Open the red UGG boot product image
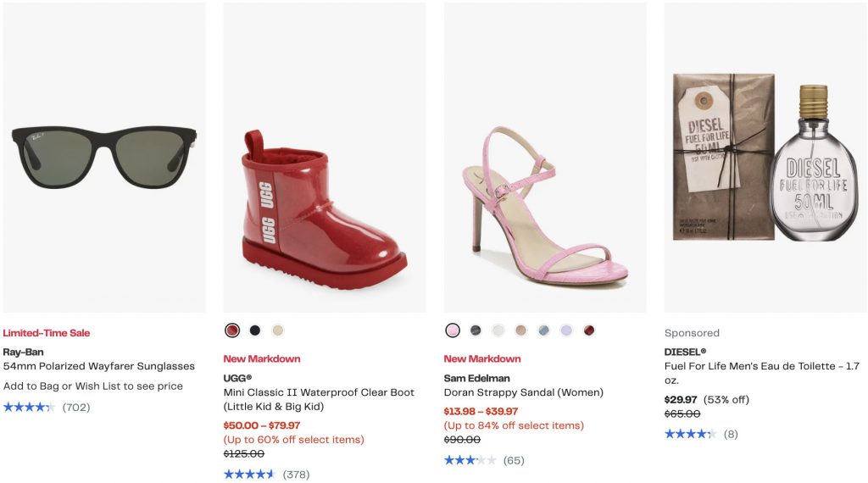 [x=325, y=158]
